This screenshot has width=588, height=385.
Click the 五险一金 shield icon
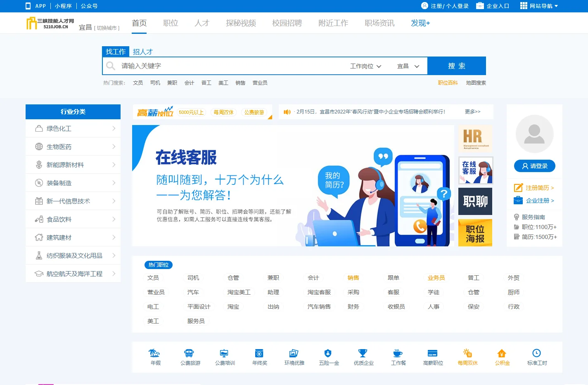coord(328,353)
